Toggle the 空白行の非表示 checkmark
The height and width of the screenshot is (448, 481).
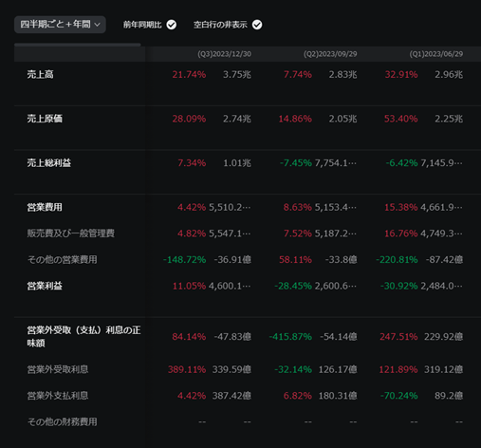257,25
